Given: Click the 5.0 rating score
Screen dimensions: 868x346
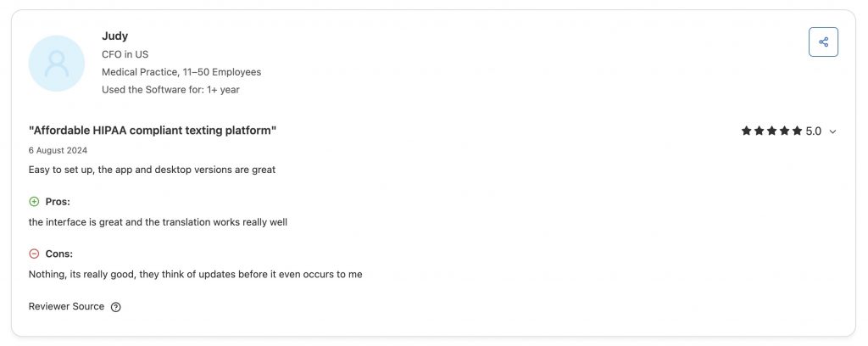Looking at the screenshot, I should (813, 131).
